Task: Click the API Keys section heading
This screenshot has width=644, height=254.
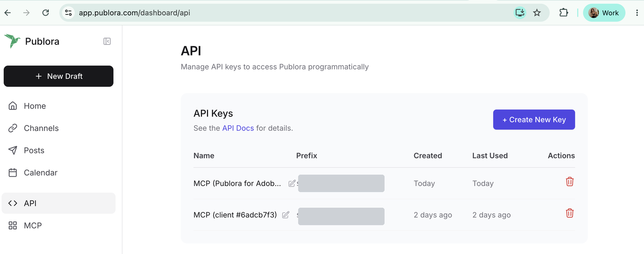Action: pos(213,113)
